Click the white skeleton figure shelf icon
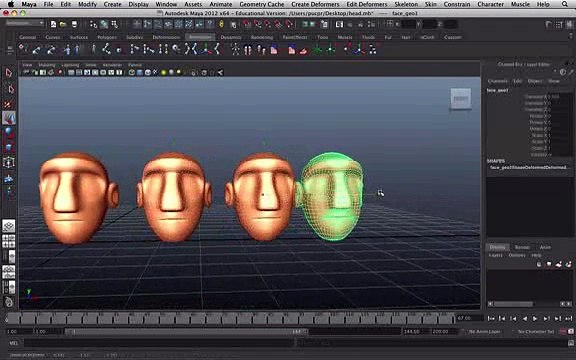 (x=235, y=49)
